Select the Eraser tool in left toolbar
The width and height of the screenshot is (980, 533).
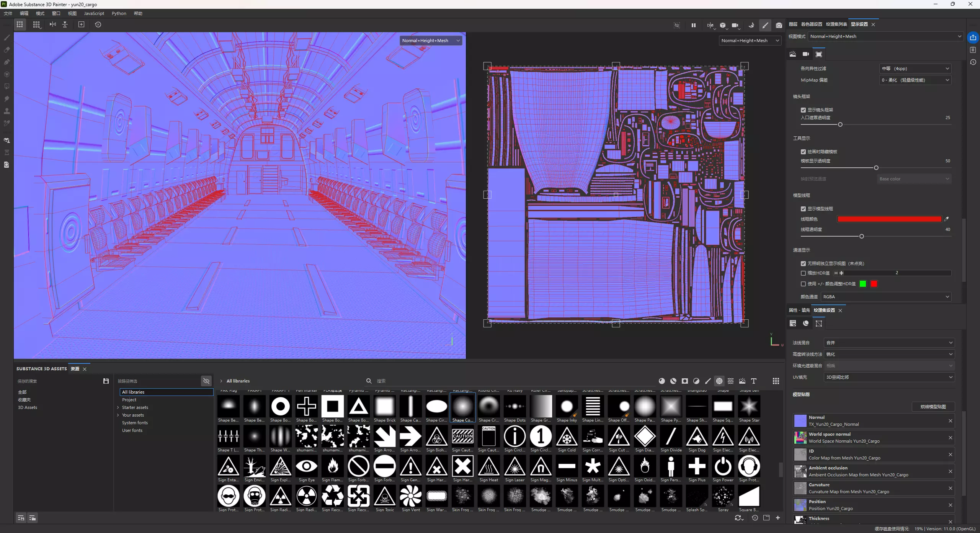[7, 50]
